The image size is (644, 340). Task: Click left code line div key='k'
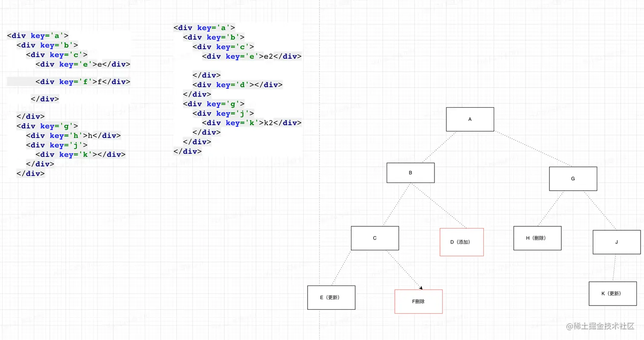coord(80,154)
